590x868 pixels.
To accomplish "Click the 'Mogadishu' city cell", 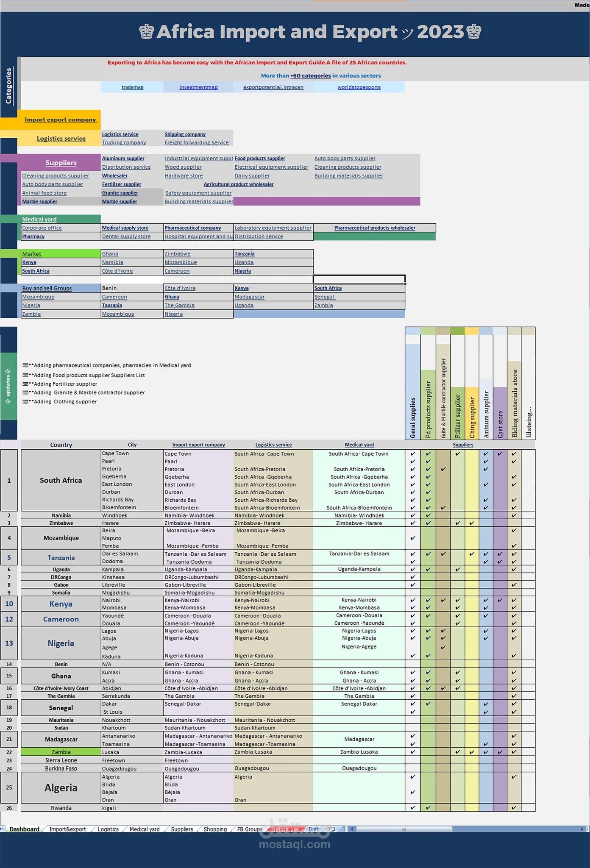I will tap(132, 593).
